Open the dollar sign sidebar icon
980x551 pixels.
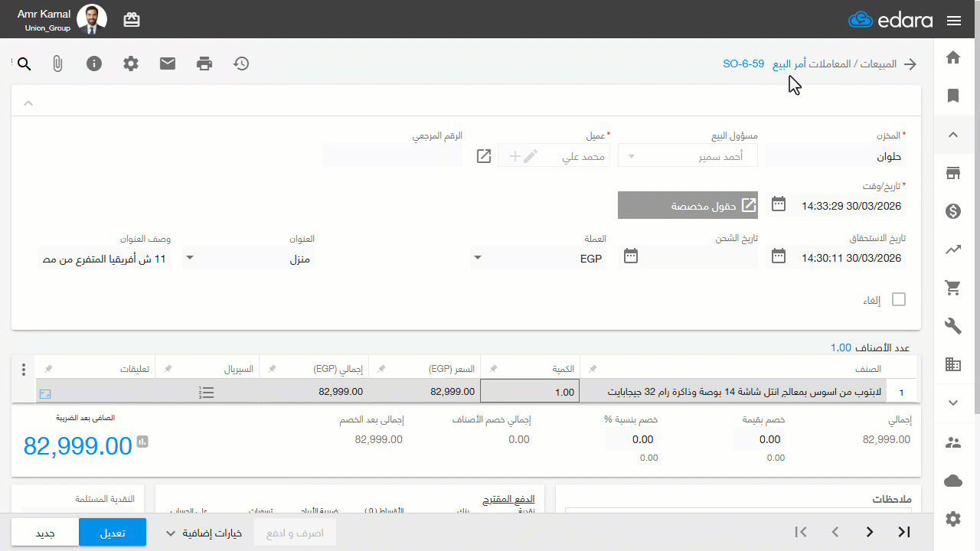(953, 211)
